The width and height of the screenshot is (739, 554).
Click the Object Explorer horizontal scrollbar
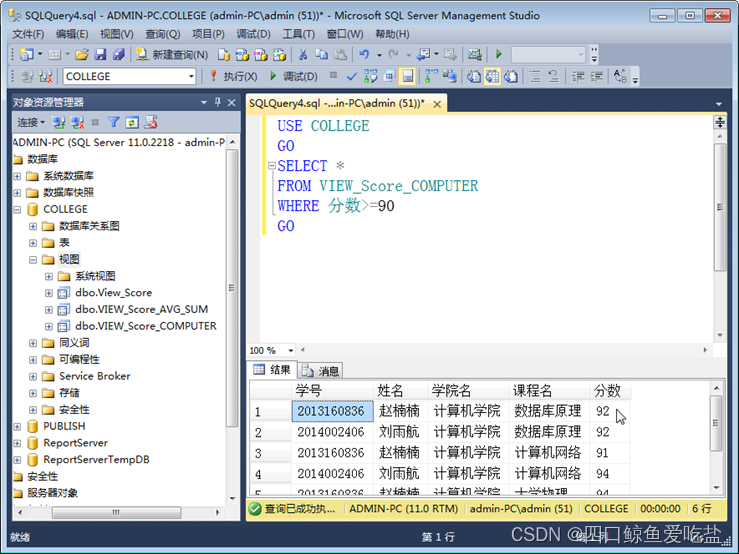point(116,512)
